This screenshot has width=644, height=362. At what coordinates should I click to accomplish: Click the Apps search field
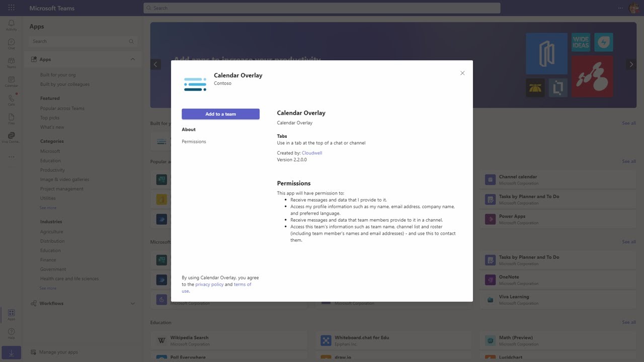[83, 41]
